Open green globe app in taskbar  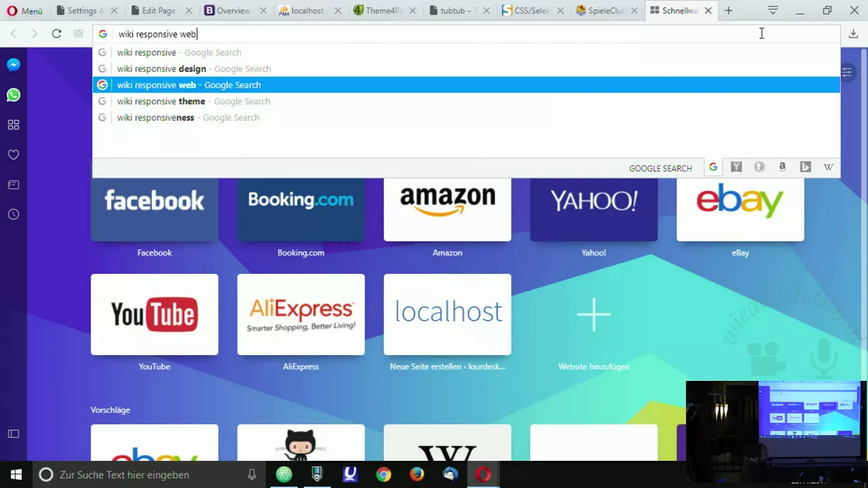click(284, 474)
